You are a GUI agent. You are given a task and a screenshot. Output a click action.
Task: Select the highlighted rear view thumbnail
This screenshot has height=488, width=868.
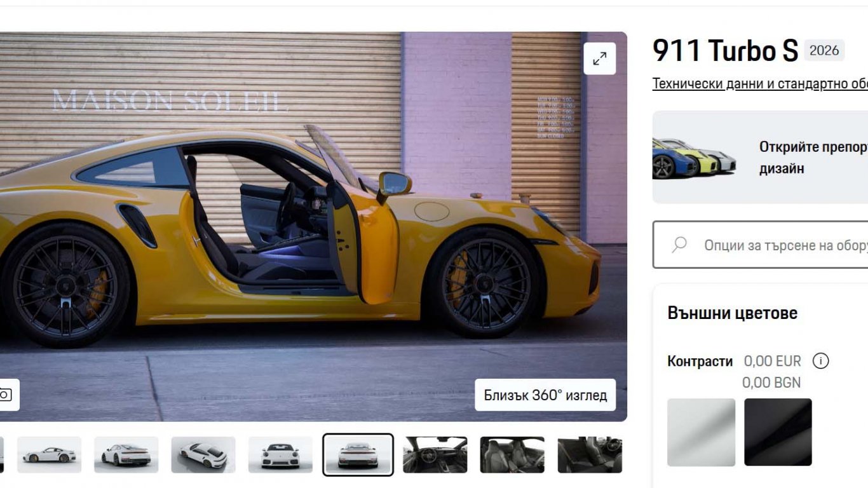(358, 455)
